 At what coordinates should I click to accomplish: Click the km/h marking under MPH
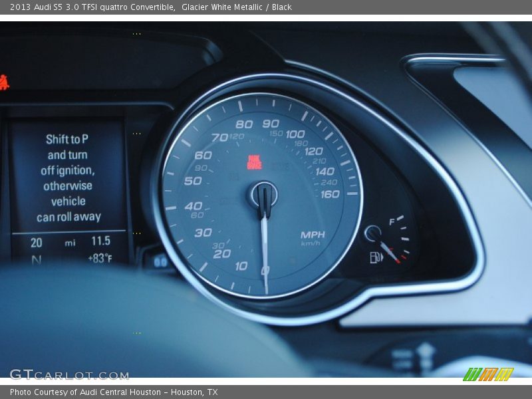tap(311, 243)
